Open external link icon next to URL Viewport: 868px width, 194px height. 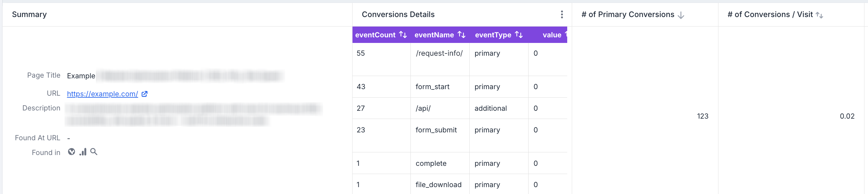click(x=144, y=94)
